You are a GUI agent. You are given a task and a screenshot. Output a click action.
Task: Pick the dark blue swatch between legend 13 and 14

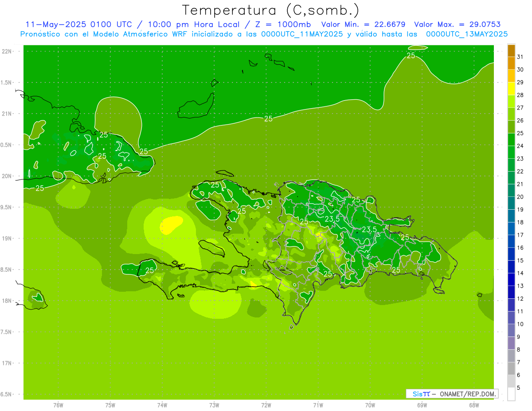coord(512,280)
